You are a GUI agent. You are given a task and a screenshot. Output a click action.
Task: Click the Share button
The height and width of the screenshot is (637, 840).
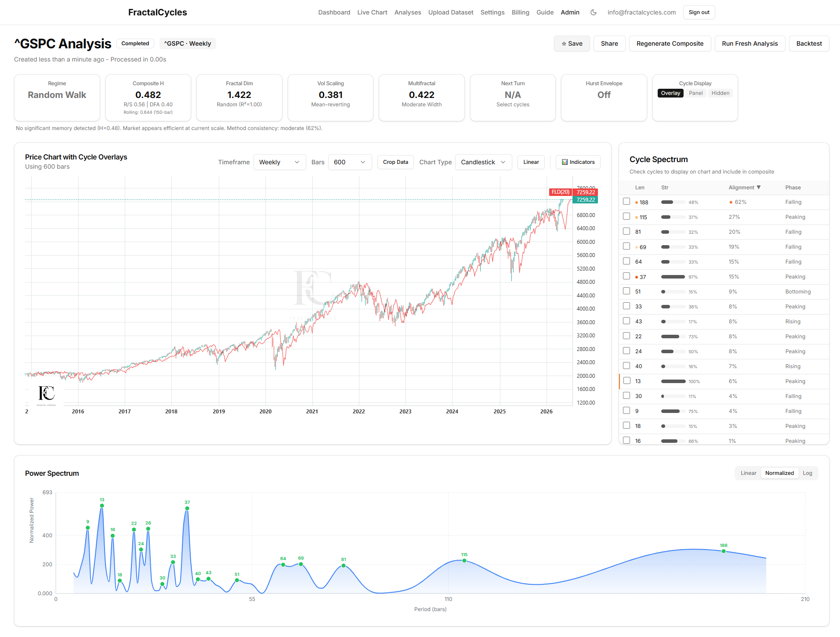pos(609,43)
